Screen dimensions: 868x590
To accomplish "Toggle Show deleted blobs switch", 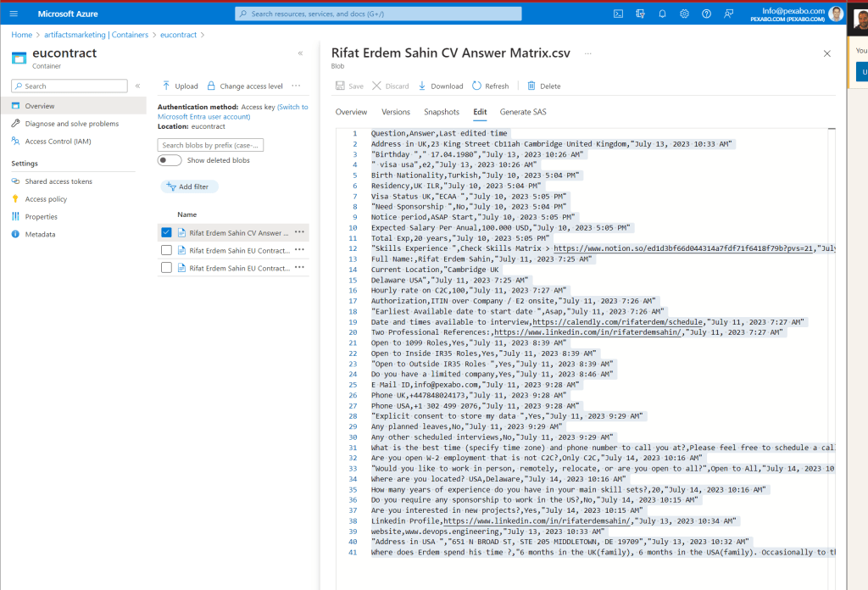I will [x=170, y=160].
